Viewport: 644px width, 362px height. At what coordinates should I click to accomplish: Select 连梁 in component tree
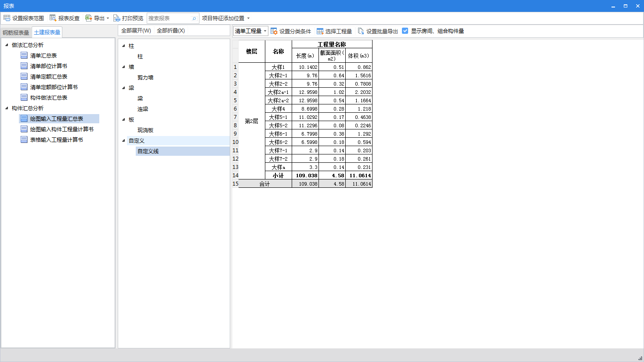143,109
